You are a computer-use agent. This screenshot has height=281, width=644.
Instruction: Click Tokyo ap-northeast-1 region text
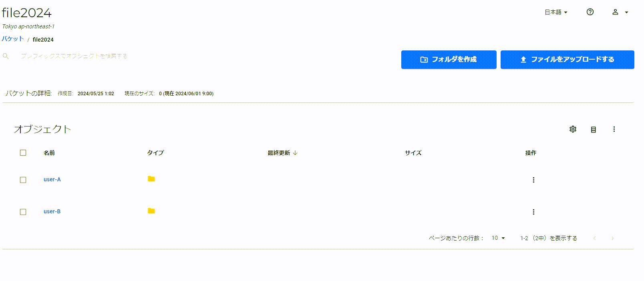pos(28,26)
